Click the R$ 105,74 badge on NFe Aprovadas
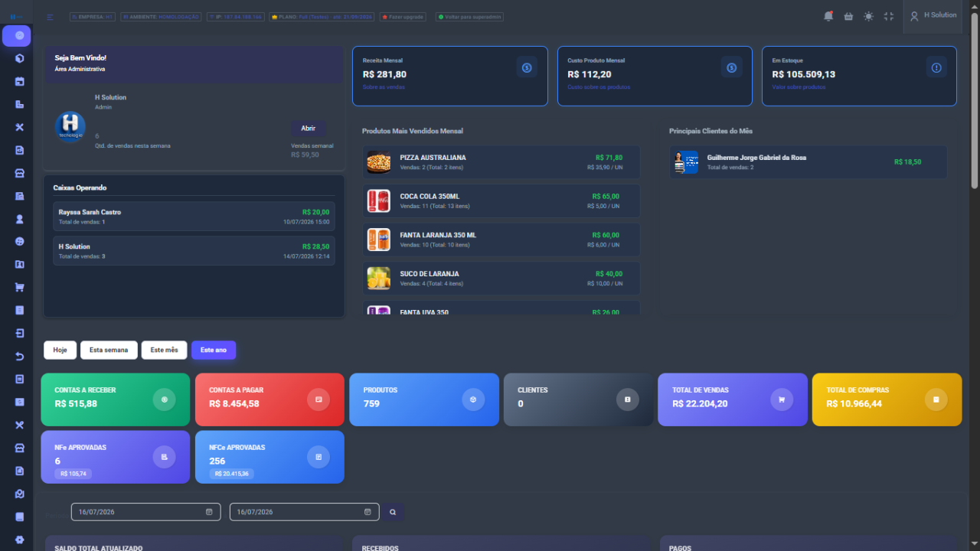This screenshot has width=980, height=551. click(x=73, y=474)
